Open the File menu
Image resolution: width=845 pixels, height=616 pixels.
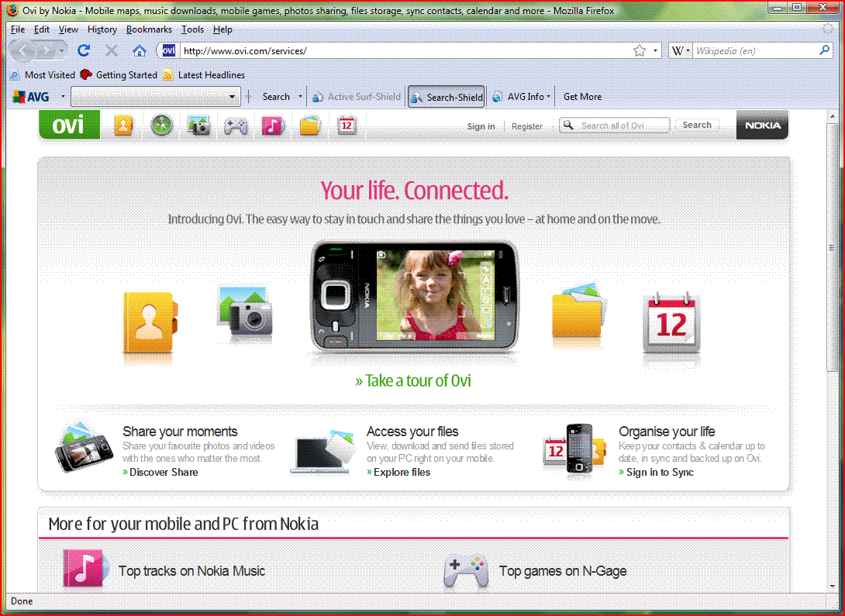[x=18, y=29]
